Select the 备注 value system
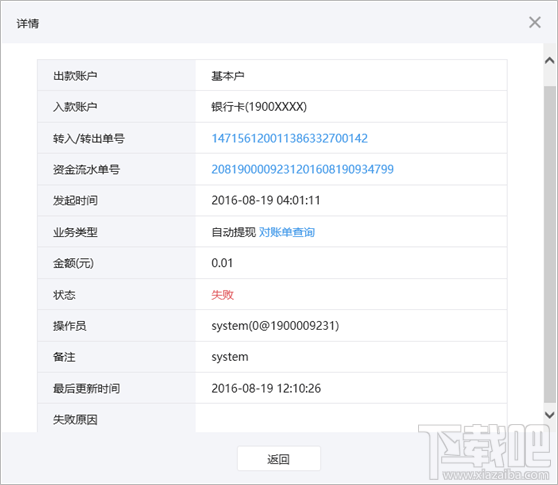The height and width of the screenshot is (485, 558). point(230,357)
